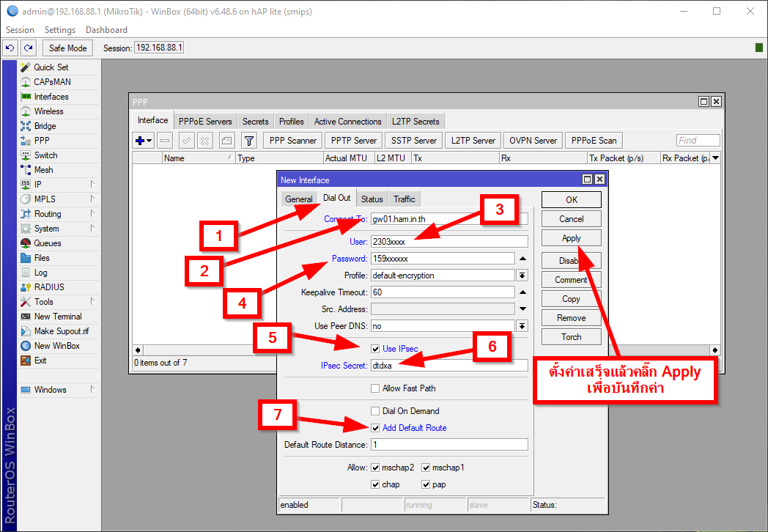Toggle Use IPsec checkbox
This screenshot has height=532, width=768.
click(x=375, y=349)
